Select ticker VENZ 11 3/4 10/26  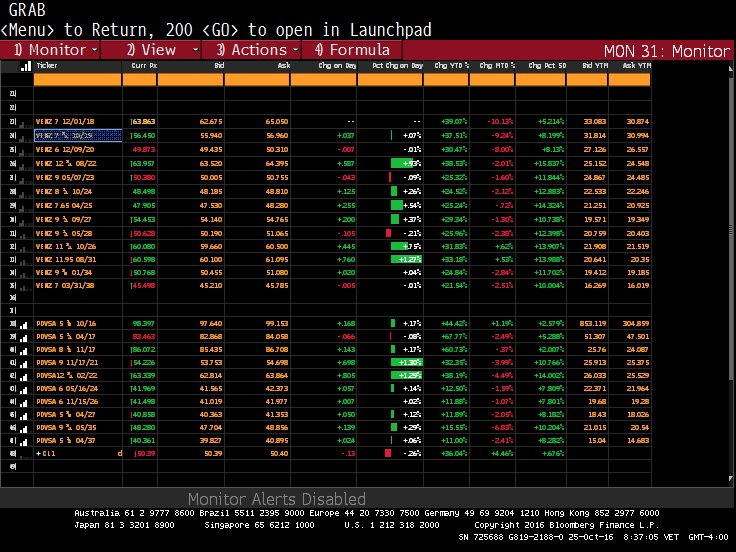coord(66,246)
